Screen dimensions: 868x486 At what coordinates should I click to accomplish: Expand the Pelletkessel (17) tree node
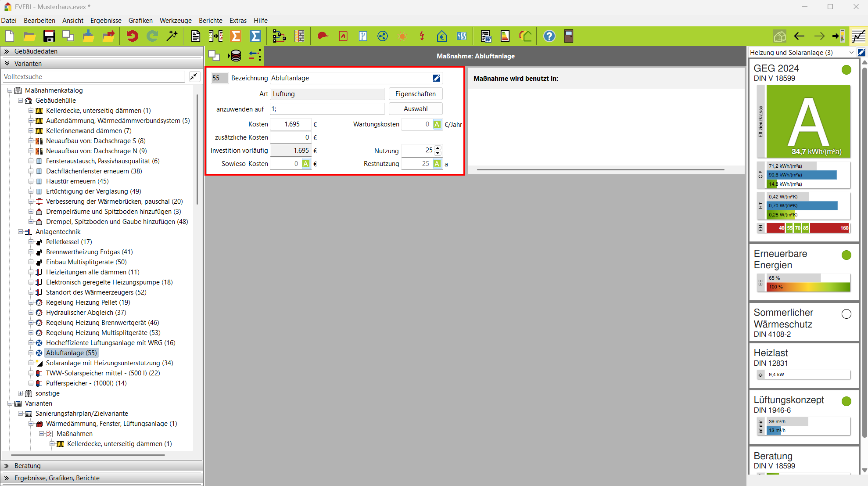click(31, 242)
